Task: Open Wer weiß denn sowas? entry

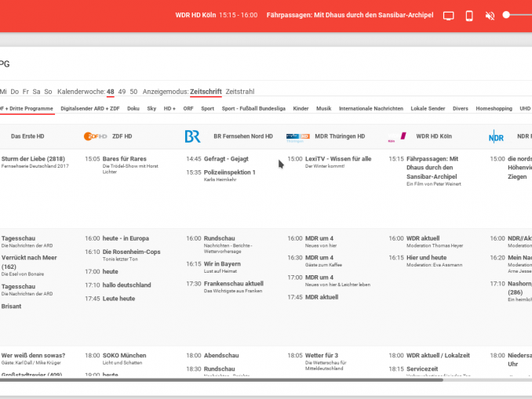Action: [x=33, y=355]
